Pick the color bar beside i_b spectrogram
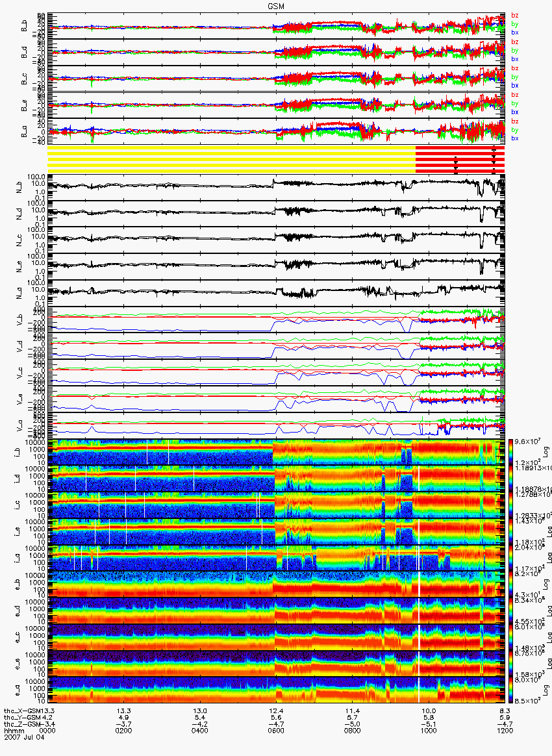The image size is (552, 756). 512,452
